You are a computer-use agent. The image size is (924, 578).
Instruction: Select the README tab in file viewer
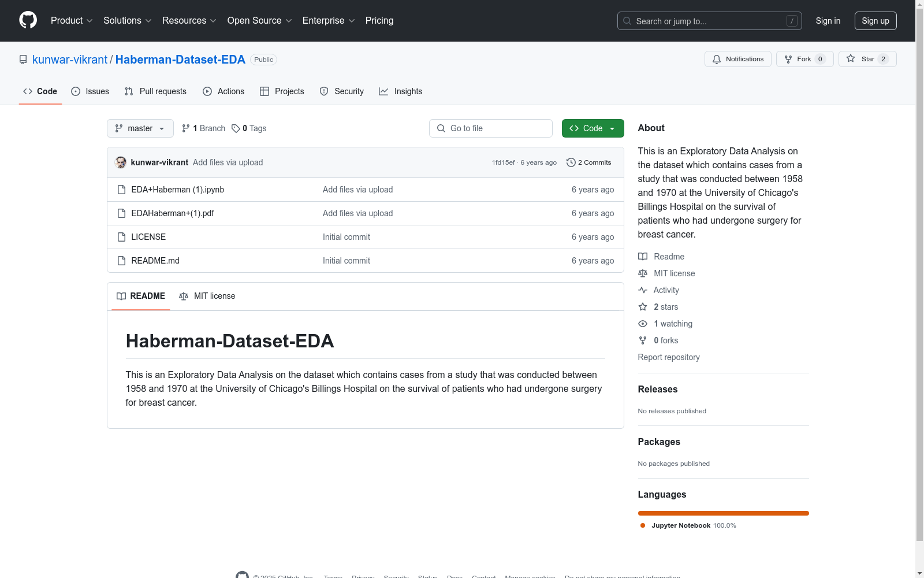pyautogui.click(x=141, y=296)
